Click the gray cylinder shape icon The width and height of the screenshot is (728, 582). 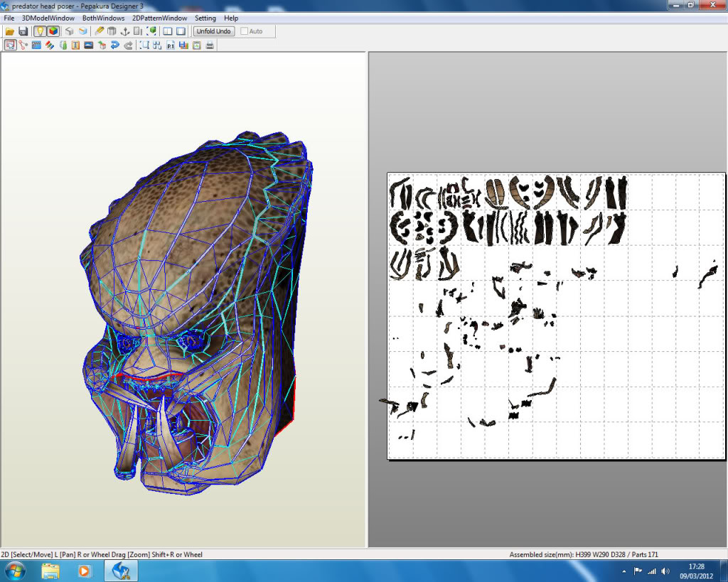[112, 31]
